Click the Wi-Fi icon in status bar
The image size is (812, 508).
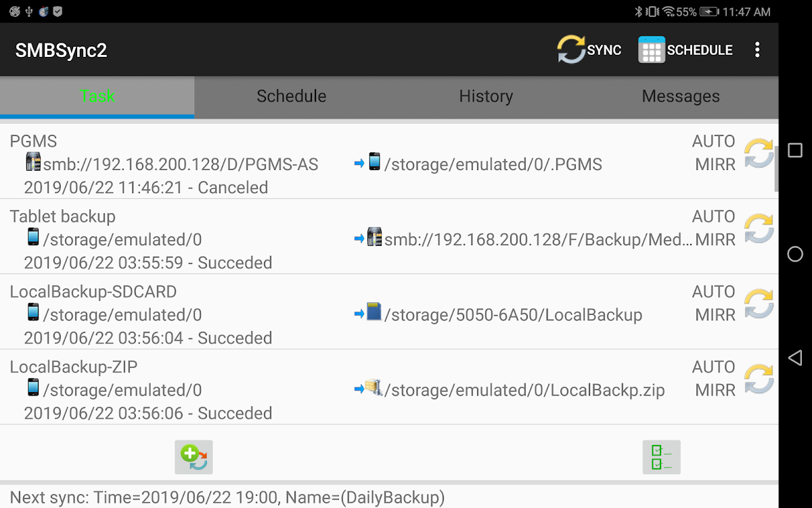click(x=669, y=12)
